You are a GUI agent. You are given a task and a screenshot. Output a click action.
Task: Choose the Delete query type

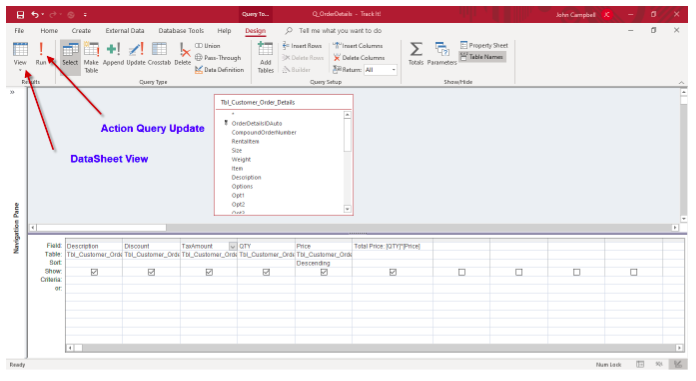pos(182,54)
